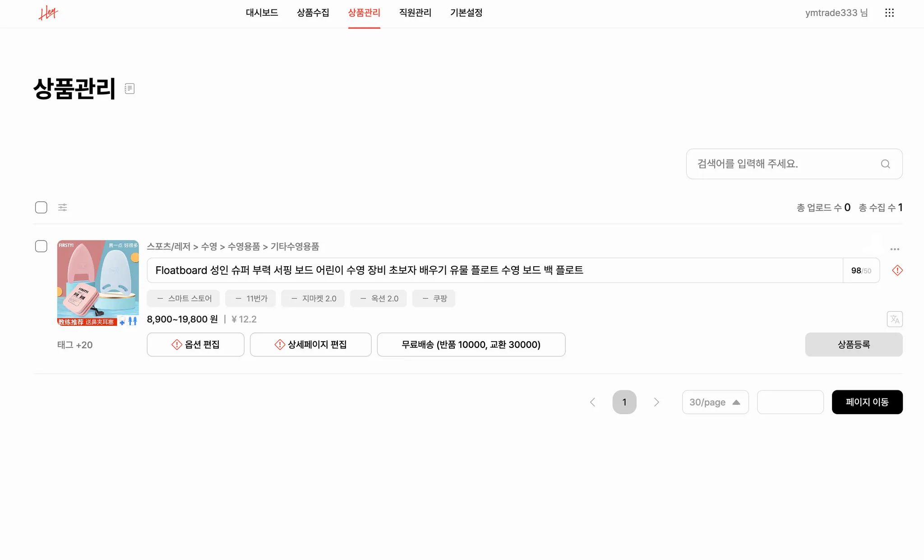Click the product thumbnail image
This screenshot has height=560, width=924.
pos(98,282)
